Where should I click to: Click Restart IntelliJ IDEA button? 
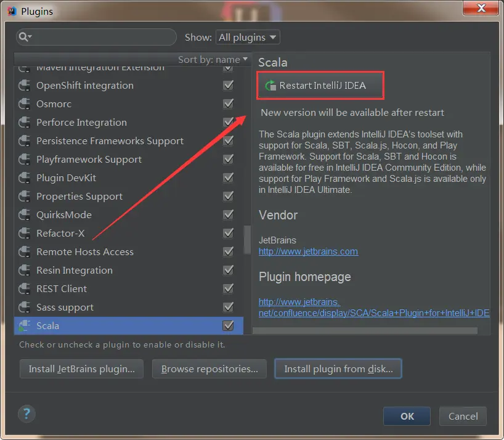[320, 86]
